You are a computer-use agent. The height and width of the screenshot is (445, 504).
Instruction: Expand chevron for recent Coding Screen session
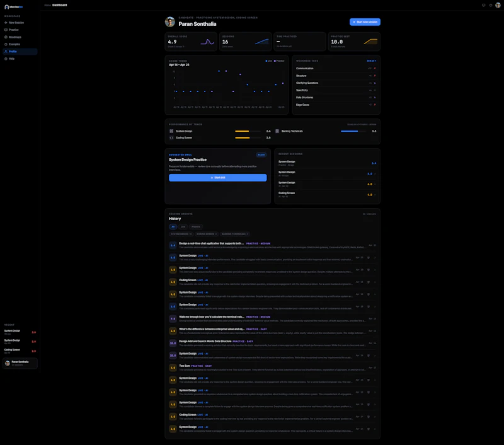[375, 195]
